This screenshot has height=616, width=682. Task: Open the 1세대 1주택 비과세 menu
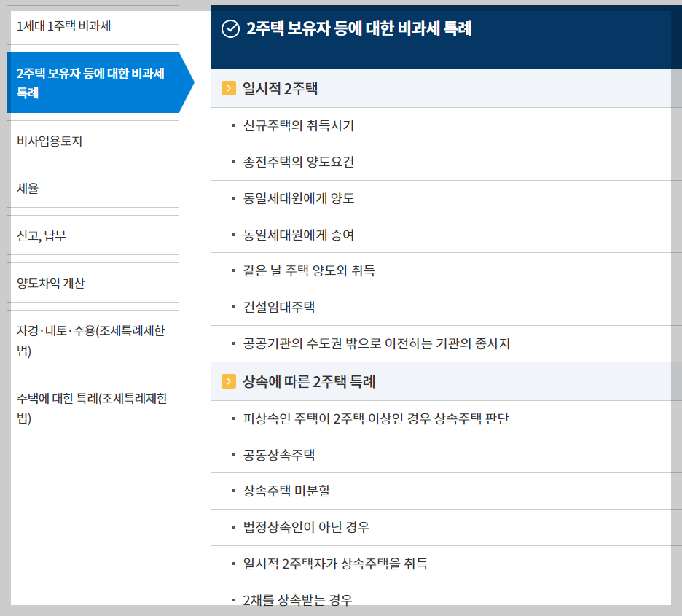tap(93, 26)
